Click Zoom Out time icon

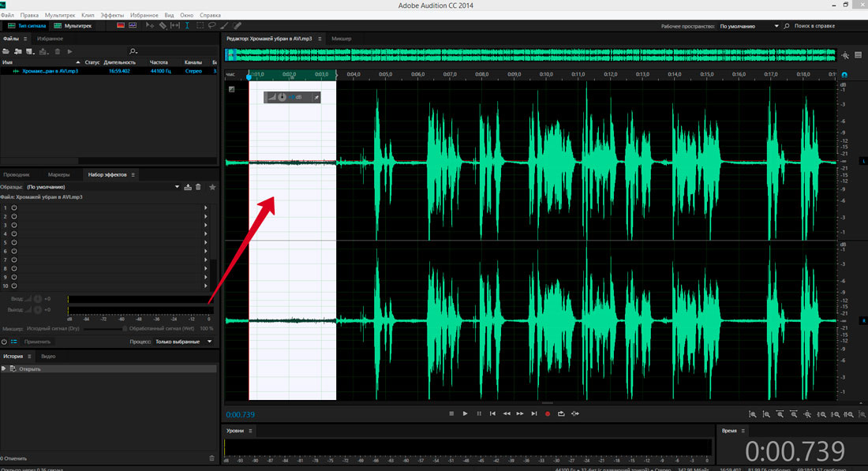tap(794, 414)
